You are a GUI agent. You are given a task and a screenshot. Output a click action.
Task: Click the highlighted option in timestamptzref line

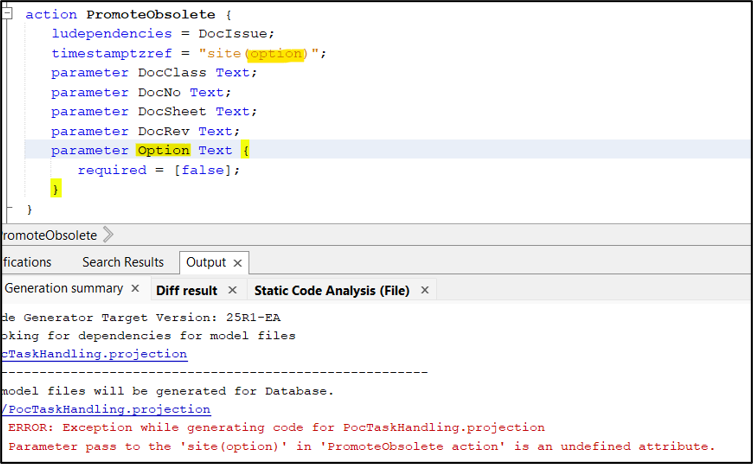275,53
